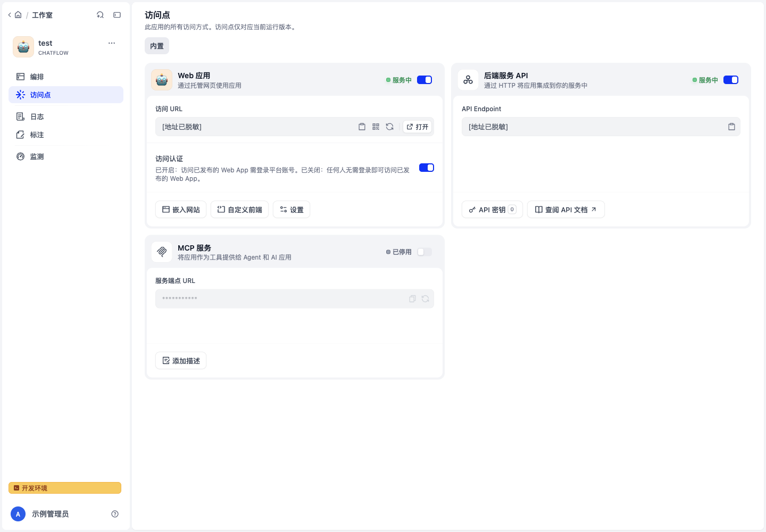Open the test app more options menu
This screenshot has height=532, width=766.
(x=112, y=43)
